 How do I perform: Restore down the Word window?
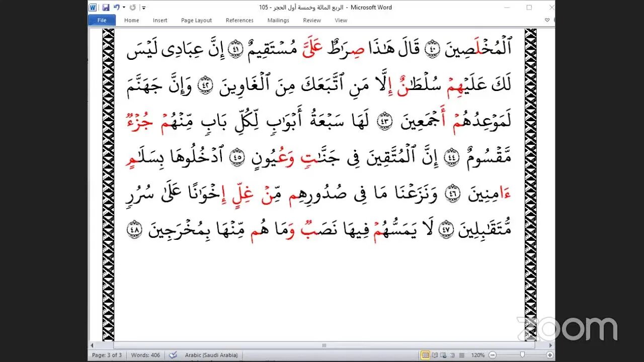[x=529, y=8]
